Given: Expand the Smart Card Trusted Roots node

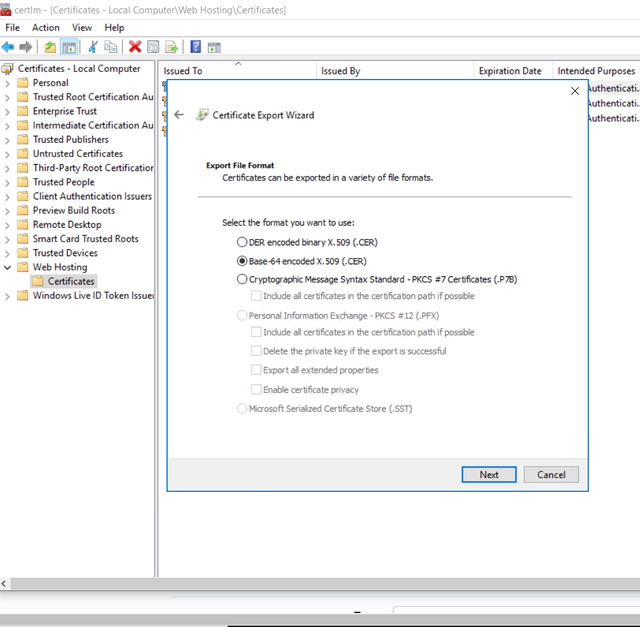Looking at the screenshot, I should [7, 240].
